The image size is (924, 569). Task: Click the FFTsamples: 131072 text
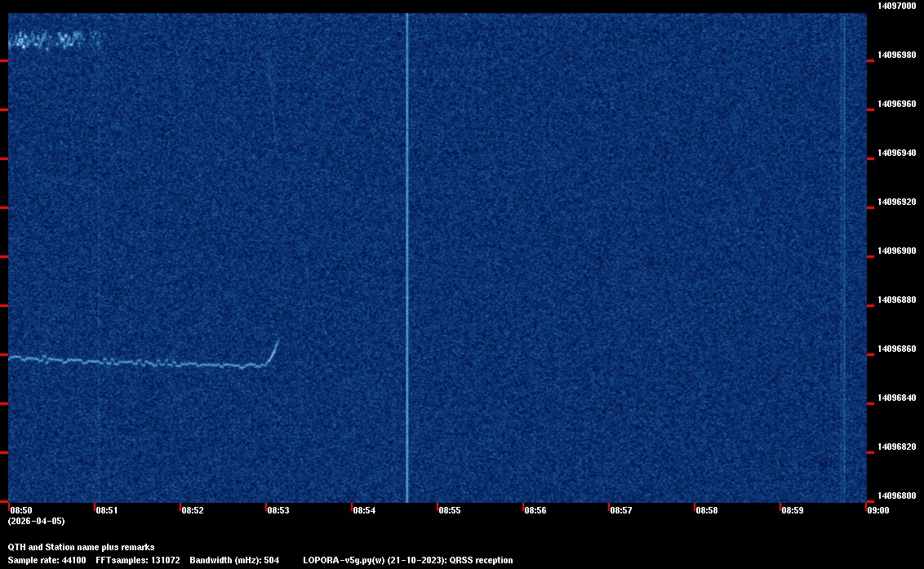(x=138, y=560)
